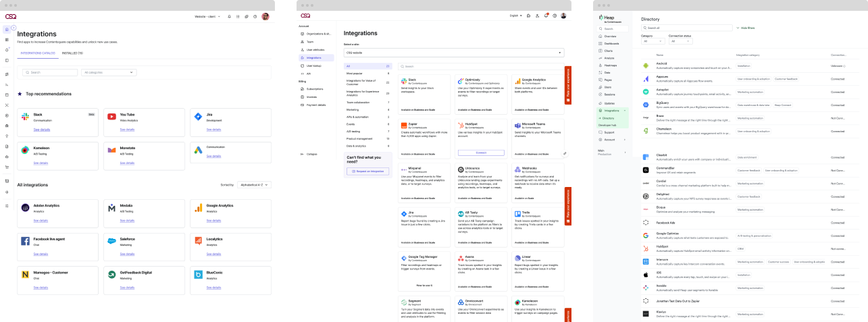This screenshot has width=868, height=322.
Task: Click the help icon in left CSQ window header
Action: pyautogui.click(x=255, y=16)
